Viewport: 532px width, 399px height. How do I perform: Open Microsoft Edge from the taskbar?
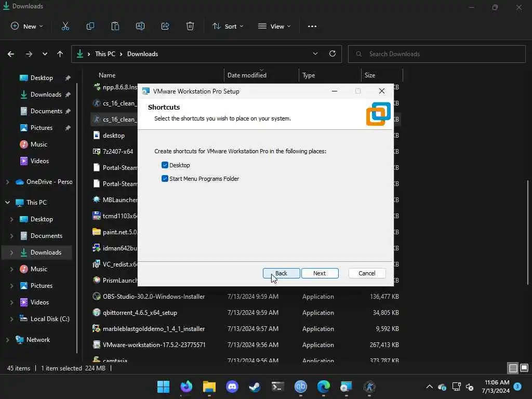(323, 387)
